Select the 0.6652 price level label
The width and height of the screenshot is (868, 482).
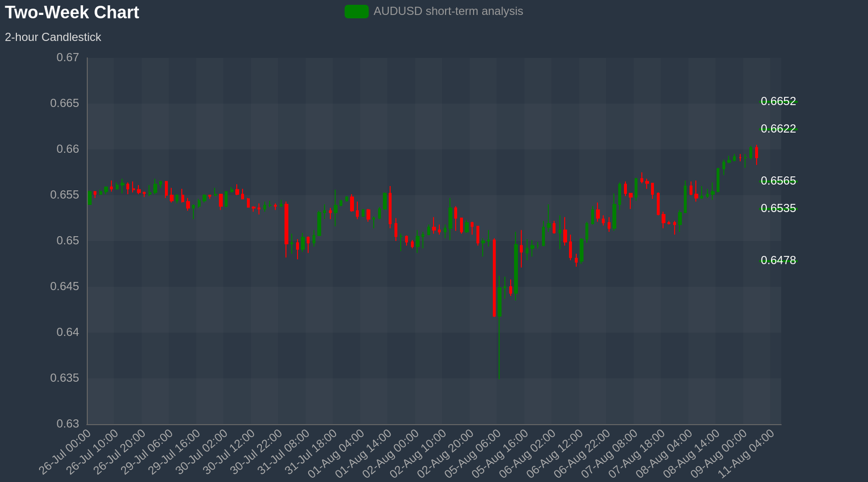pyautogui.click(x=778, y=101)
